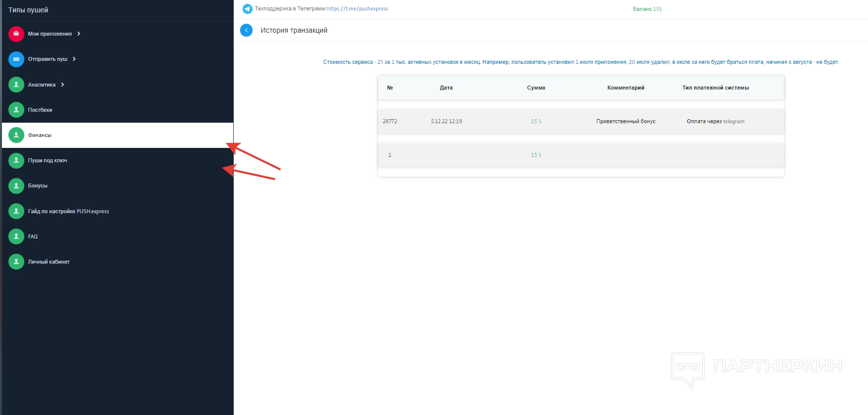Click the Дата column header
Viewport: 868px width, 415px height.
[x=446, y=88]
